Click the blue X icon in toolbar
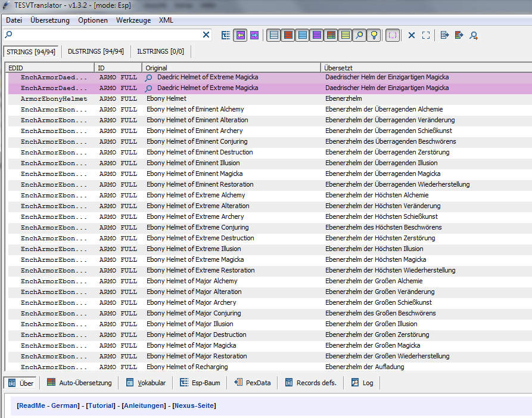 pos(412,35)
